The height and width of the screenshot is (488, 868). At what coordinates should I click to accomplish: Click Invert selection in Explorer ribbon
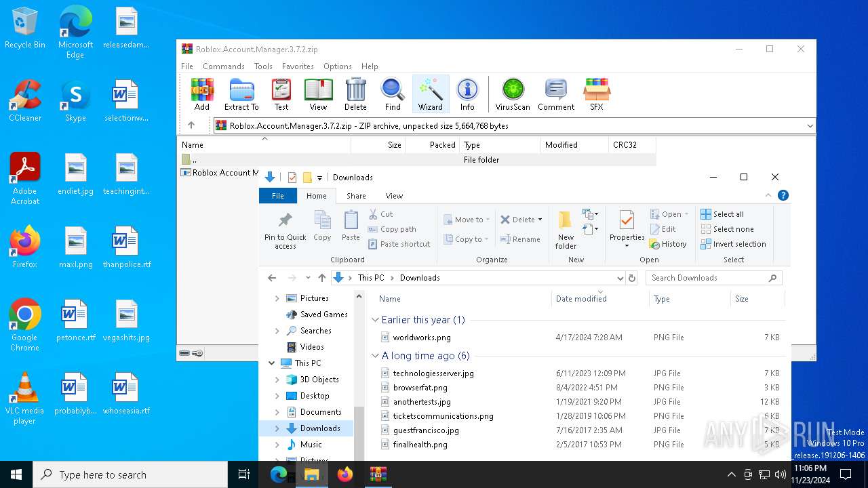pos(733,244)
